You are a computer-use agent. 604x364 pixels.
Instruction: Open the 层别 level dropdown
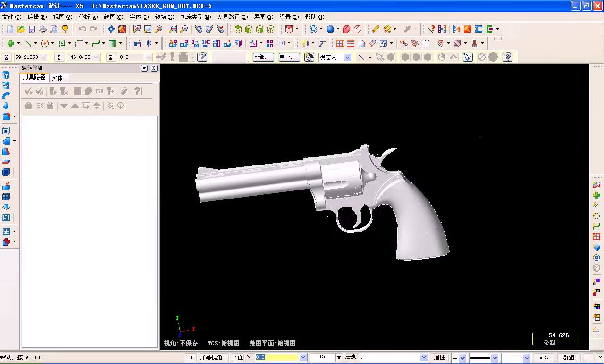424,357
